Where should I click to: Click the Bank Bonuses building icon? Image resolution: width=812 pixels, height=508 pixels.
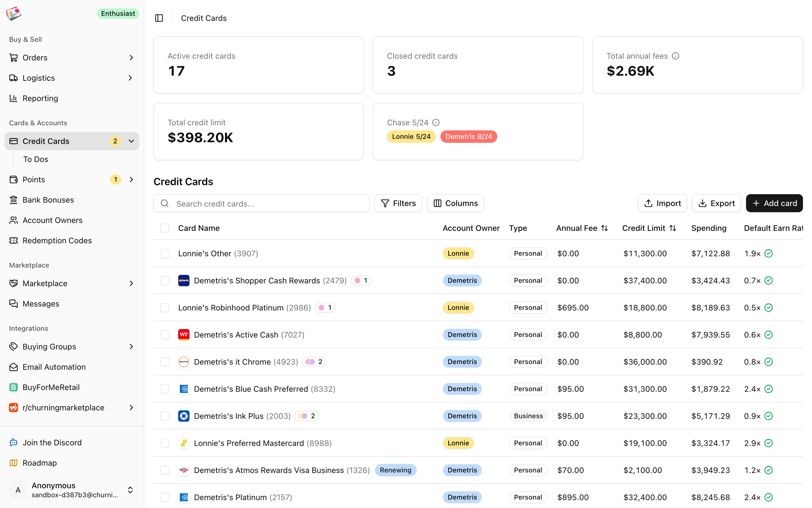coord(14,200)
